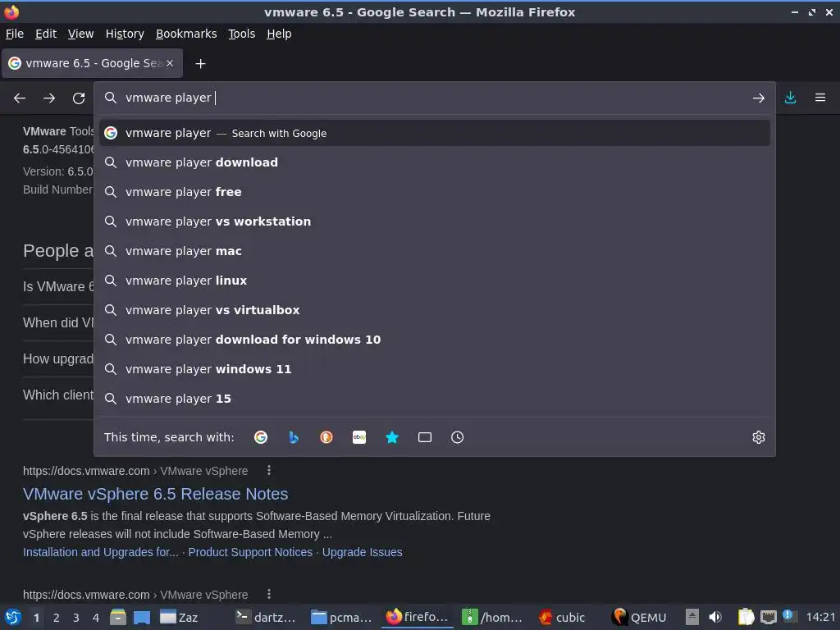Open the Edit menu
The image size is (840, 630).
(x=46, y=34)
